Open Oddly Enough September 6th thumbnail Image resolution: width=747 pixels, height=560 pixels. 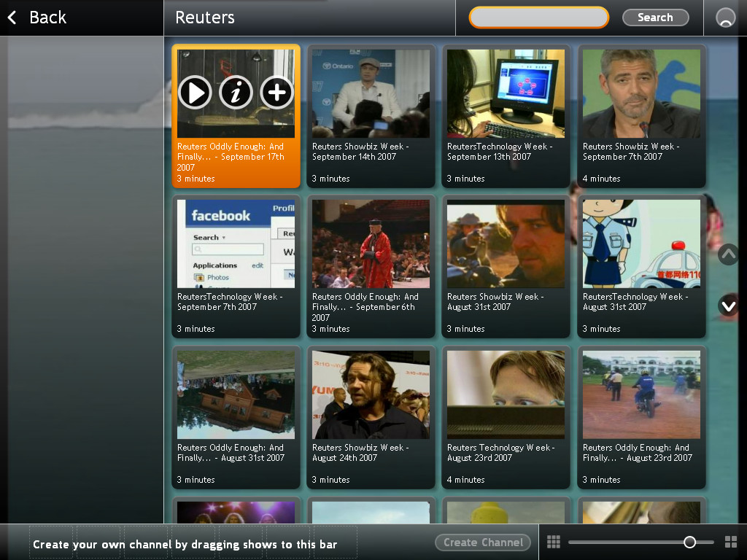pyautogui.click(x=371, y=244)
